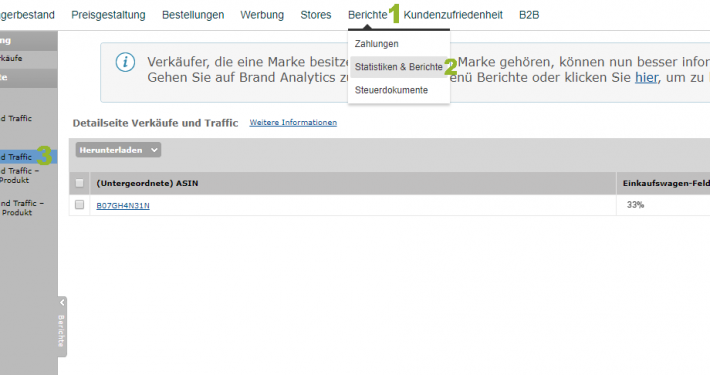
Task: Toggle the select-all checkbox in table header
Action: click(x=79, y=183)
